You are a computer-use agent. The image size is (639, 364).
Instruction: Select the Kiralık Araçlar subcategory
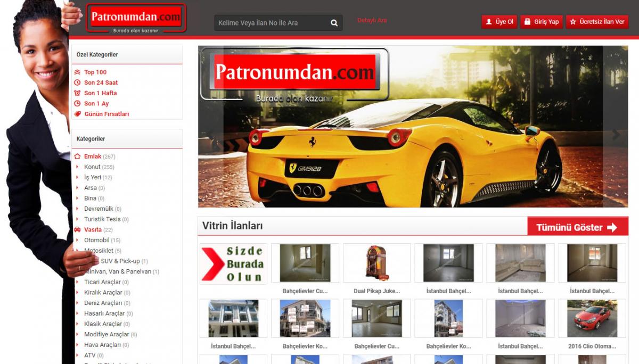pyautogui.click(x=103, y=293)
